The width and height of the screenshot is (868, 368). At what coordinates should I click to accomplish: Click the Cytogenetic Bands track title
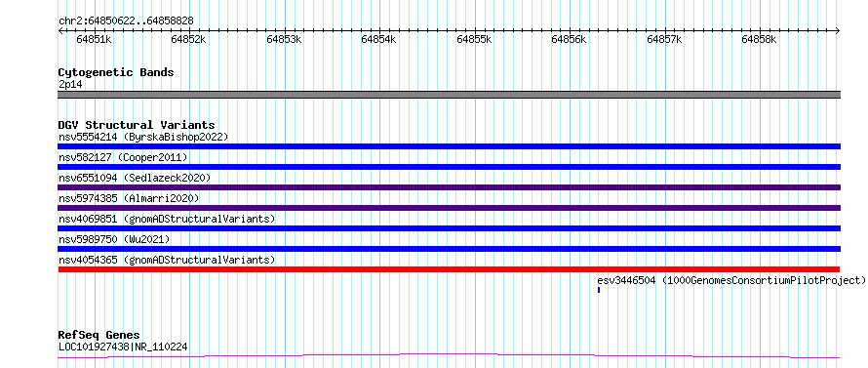tap(116, 72)
